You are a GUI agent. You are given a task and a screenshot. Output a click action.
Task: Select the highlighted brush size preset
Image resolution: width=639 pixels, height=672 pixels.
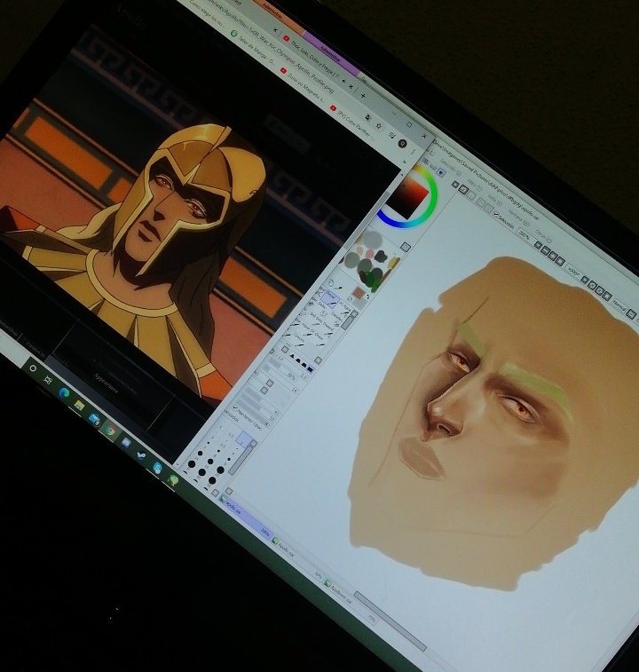pos(244,439)
